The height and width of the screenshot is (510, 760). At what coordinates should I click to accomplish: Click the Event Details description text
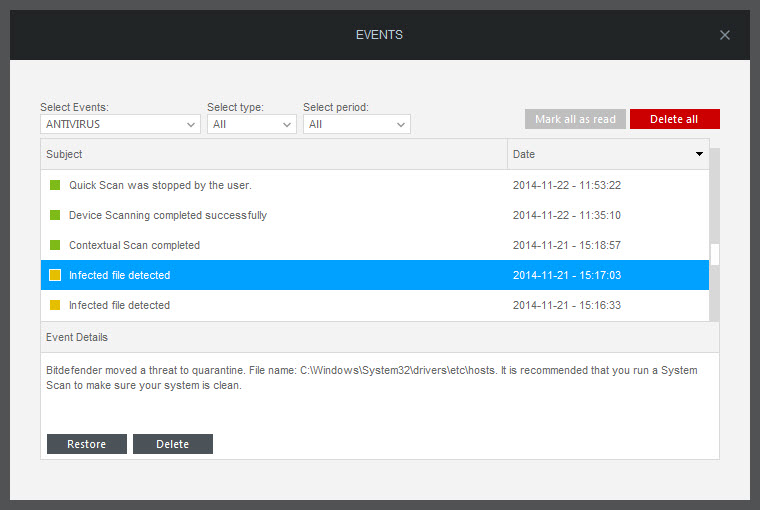click(x=372, y=378)
